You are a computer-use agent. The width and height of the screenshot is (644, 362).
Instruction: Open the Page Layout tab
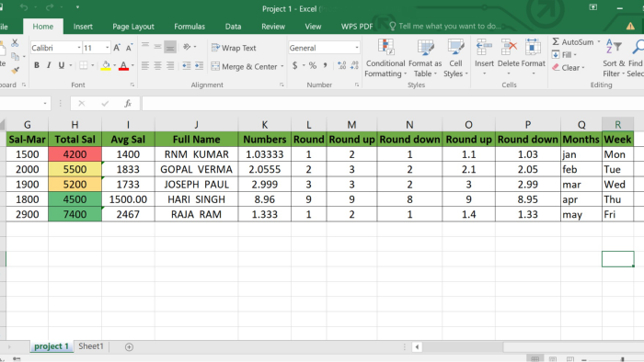point(133,27)
